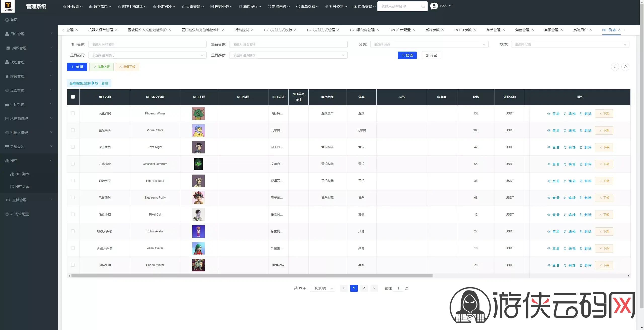644x330 pixels.
Task: Switch to the 系统参数 tab
Action: 432,30
